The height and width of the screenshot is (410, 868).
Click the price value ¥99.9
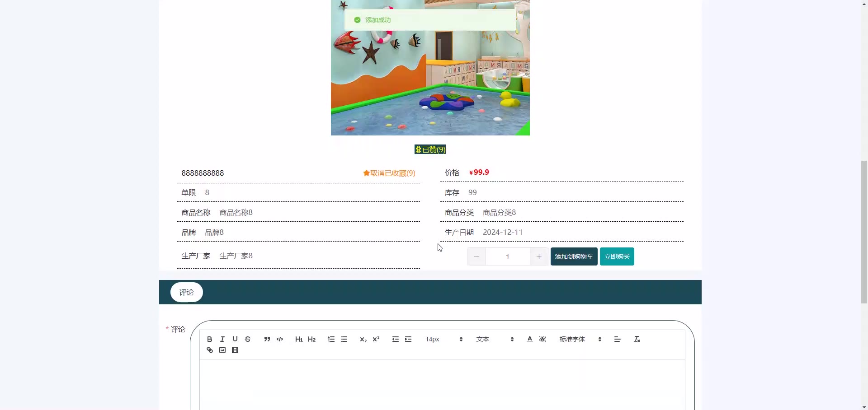tap(479, 172)
